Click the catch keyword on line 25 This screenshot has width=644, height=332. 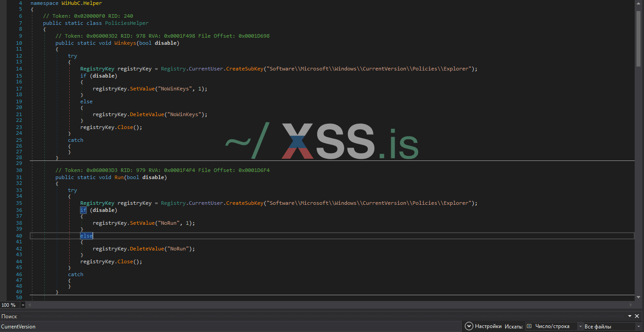[x=75, y=140]
